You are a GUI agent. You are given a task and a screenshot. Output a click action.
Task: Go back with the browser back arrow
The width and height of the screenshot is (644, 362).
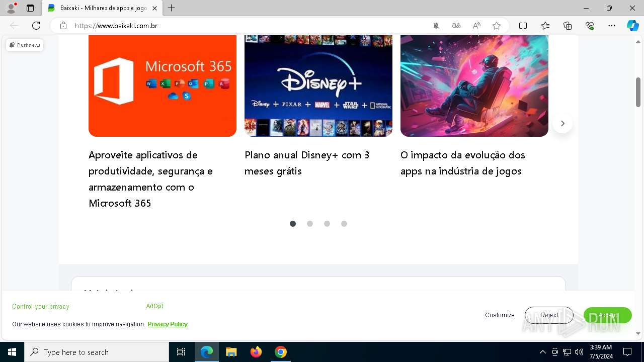pos(14,26)
